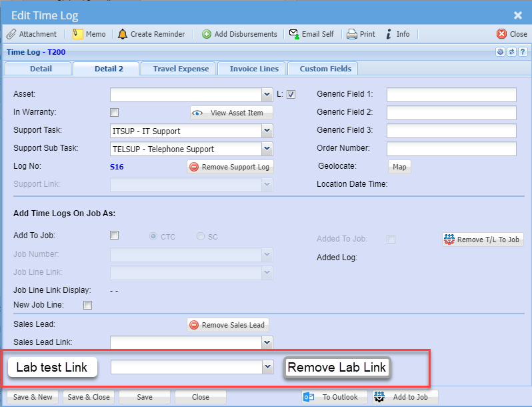Click the Print printer icon
This screenshot has height=407, width=532.
pos(352,34)
